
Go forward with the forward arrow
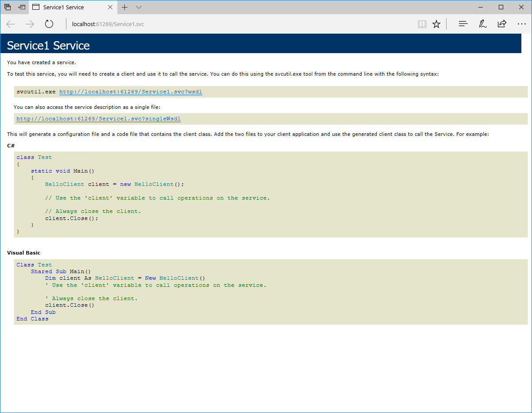(30, 24)
